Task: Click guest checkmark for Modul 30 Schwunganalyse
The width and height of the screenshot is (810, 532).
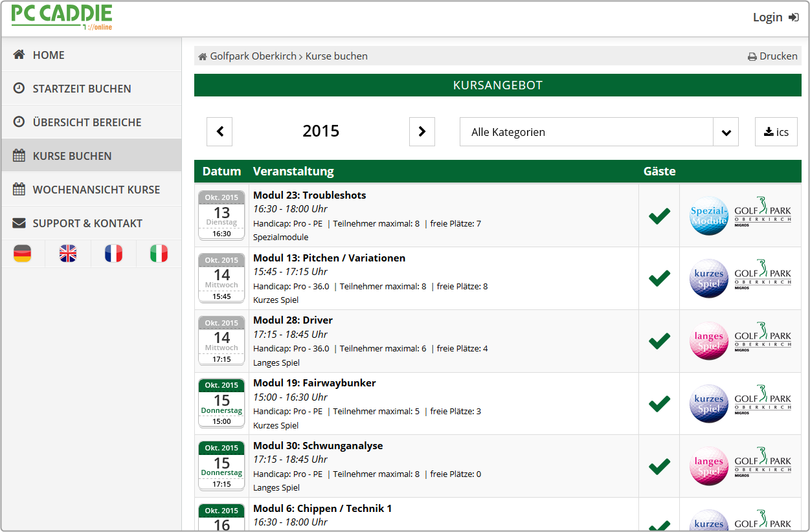Action: [659, 467]
